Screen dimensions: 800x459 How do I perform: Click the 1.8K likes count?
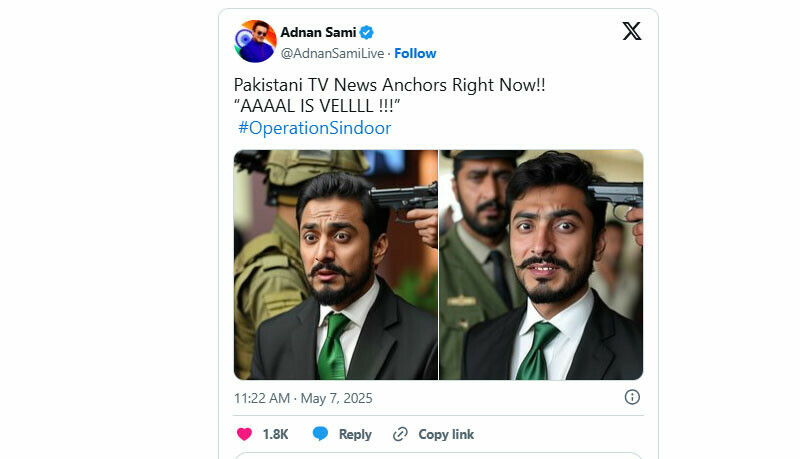click(276, 434)
